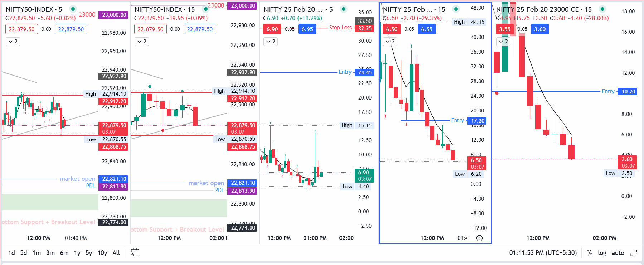Click sell button 6.50 in fourth chart
Image resolution: width=644 pixels, height=265 pixels.
click(392, 29)
